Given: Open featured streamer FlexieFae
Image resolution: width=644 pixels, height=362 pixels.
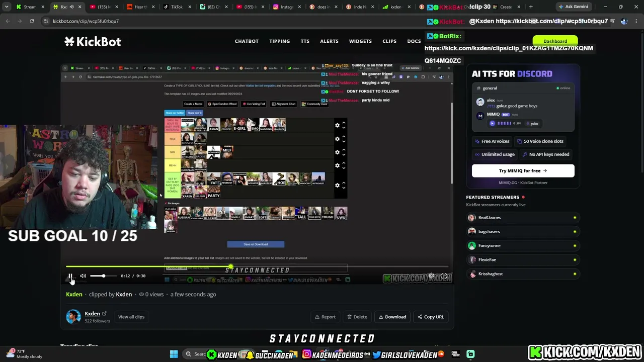Looking at the screenshot, I should point(523,260).
